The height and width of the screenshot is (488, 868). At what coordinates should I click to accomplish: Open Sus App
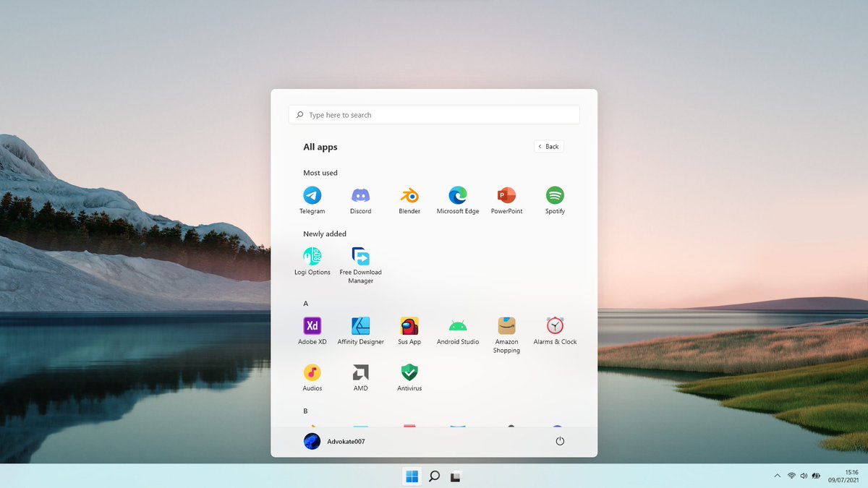[409, 331]
